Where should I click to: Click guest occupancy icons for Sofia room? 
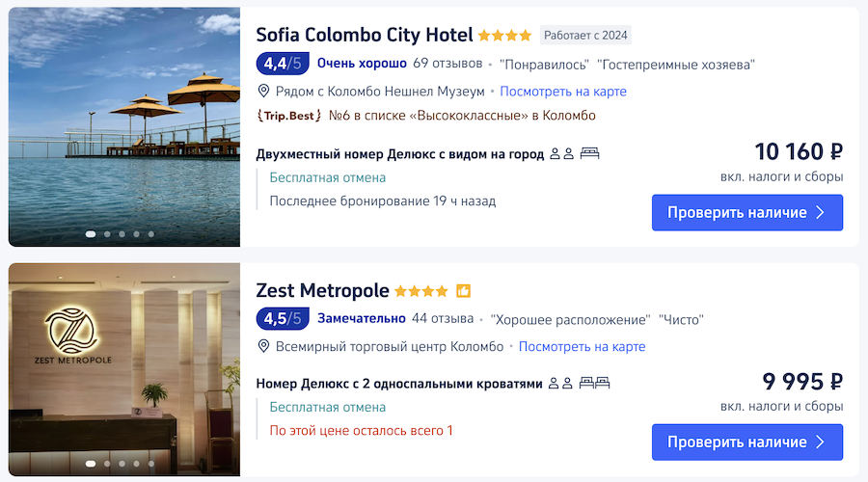(561, 153)
